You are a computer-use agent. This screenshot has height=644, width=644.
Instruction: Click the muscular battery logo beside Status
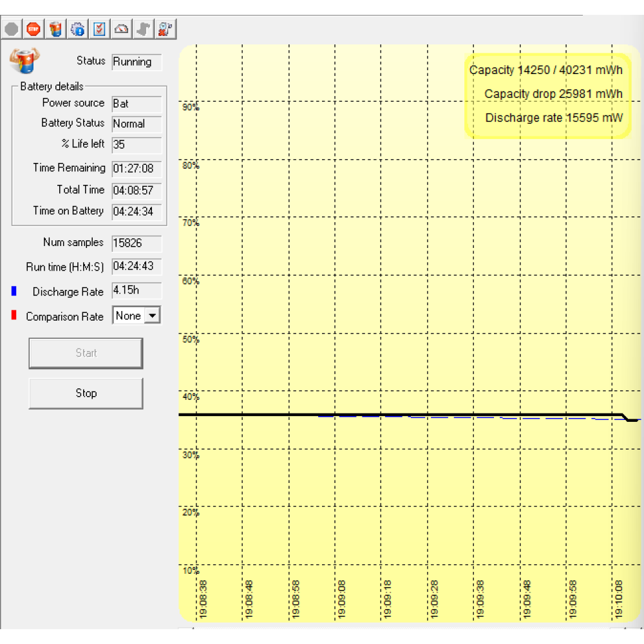[24, 62]
